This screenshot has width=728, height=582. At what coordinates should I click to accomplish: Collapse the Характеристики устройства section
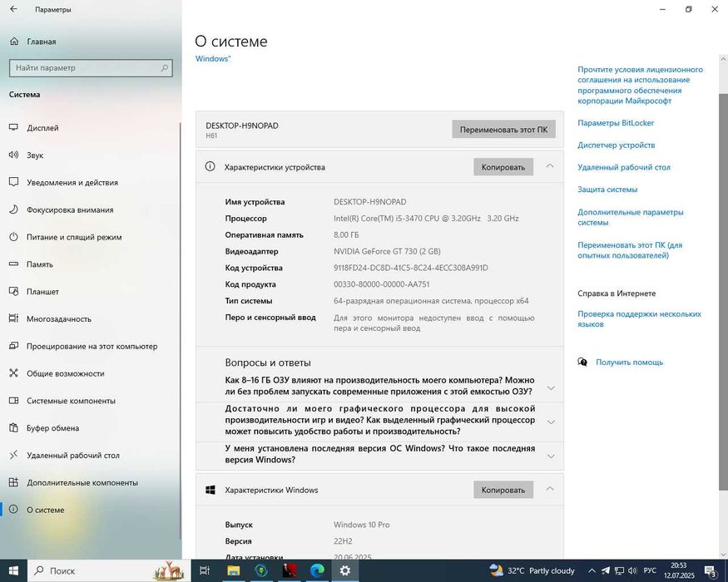(550, 166)
